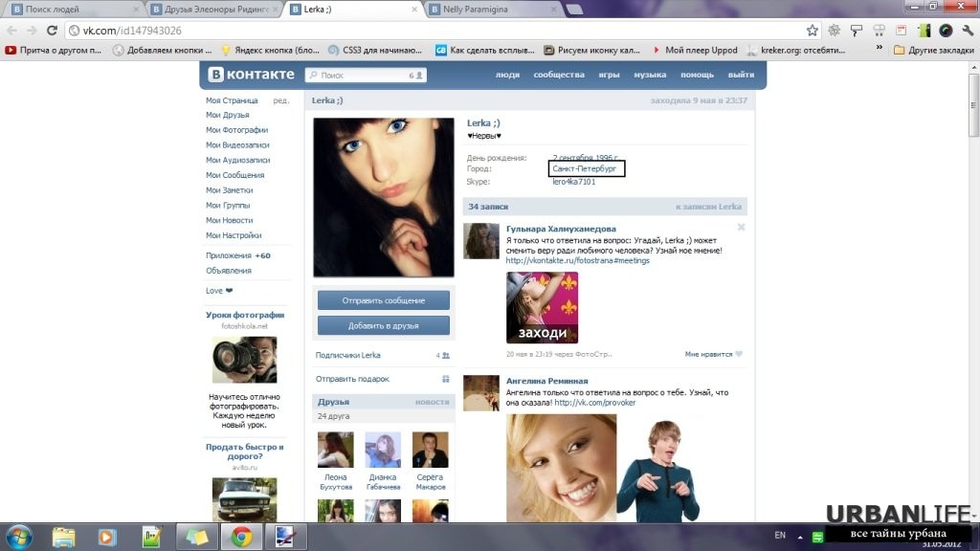
Task: Close the Lerka ;) tab
Action: [x=413, y=10]
